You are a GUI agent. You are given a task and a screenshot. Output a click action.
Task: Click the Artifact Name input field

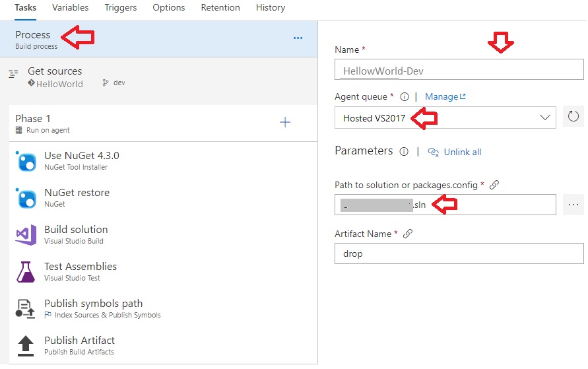[x=459, y=253]
